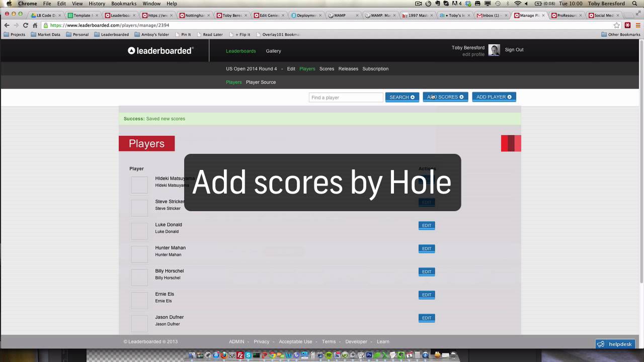The width and height of the screenshot is (644, 362).
Task: Open Finder from the dock
Action: pos(192,355)
